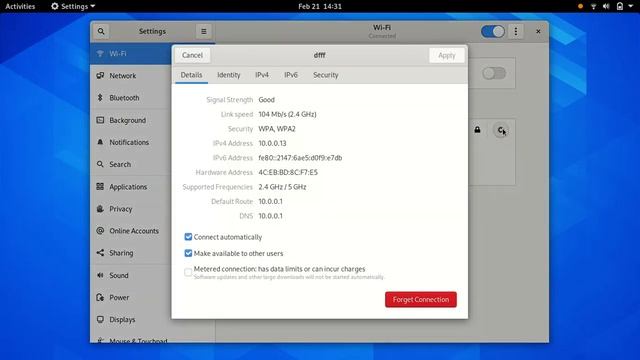640x360 pixels.
Task: Click the network gear settings icon
Action: point(501,130)
